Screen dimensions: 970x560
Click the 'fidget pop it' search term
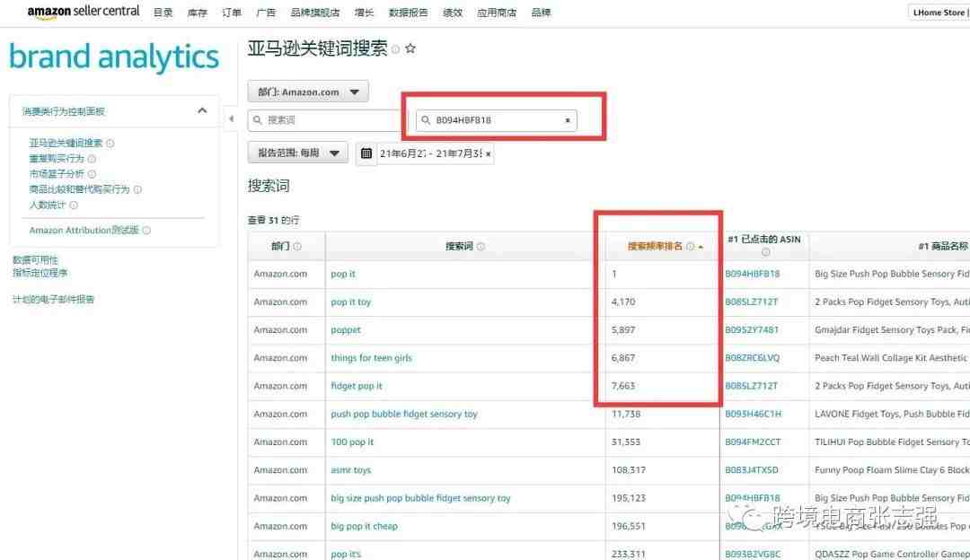click(357, 386)
